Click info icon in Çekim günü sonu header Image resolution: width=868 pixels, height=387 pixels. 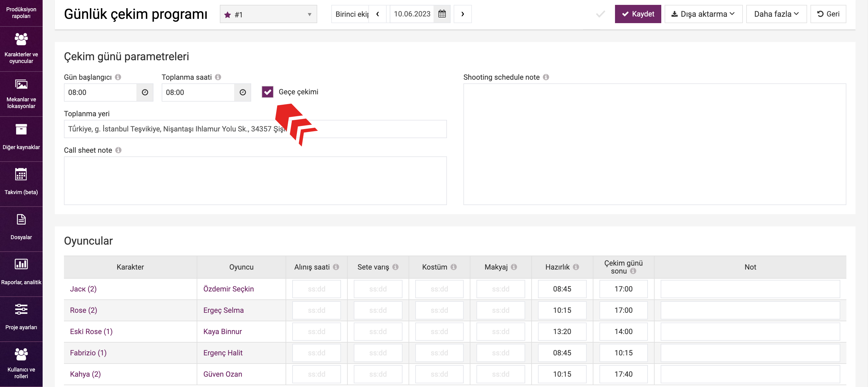(x=633, y=271)
